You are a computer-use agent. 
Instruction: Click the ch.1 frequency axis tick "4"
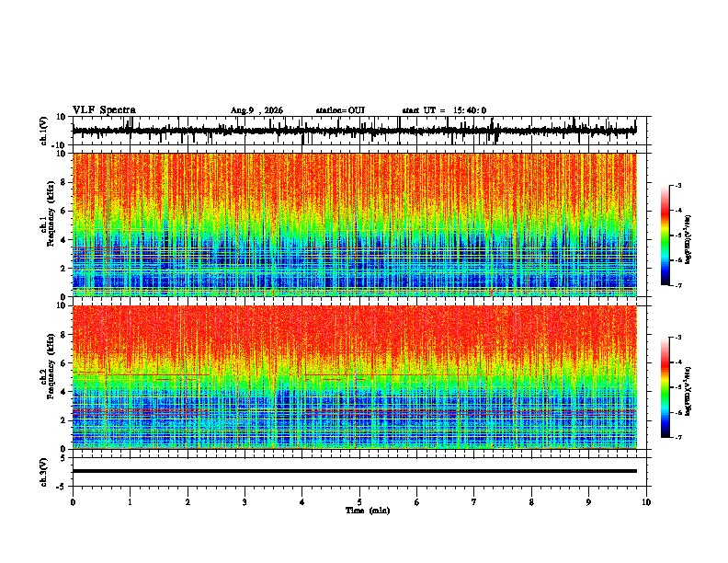(63, 240)
